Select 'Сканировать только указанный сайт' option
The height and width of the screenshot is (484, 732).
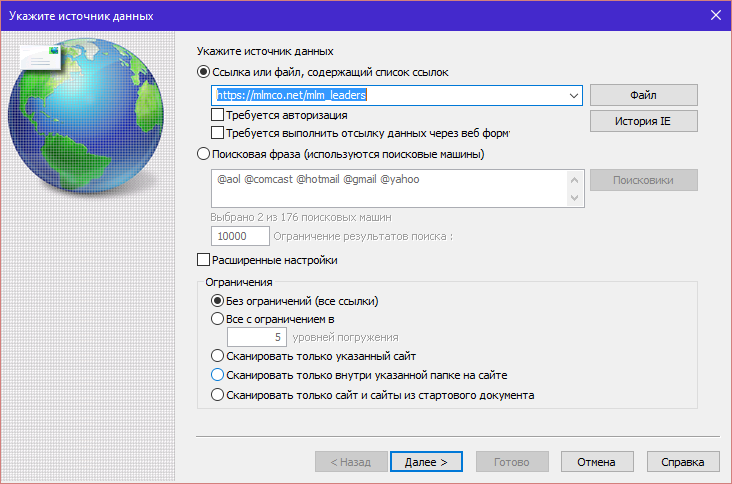pos(218,356)
